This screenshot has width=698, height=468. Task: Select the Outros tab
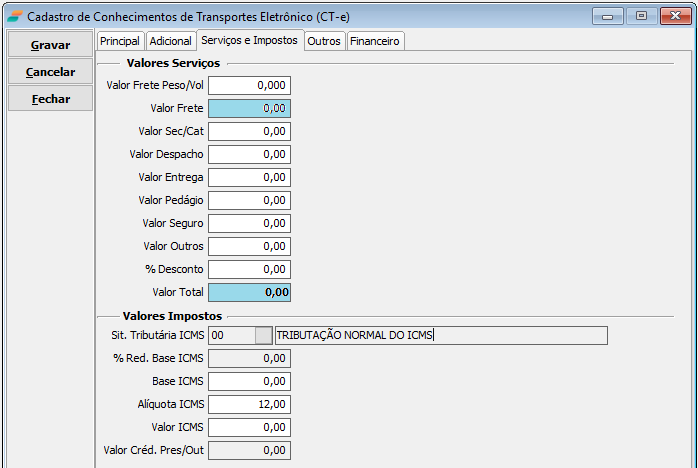click(324, 41)
